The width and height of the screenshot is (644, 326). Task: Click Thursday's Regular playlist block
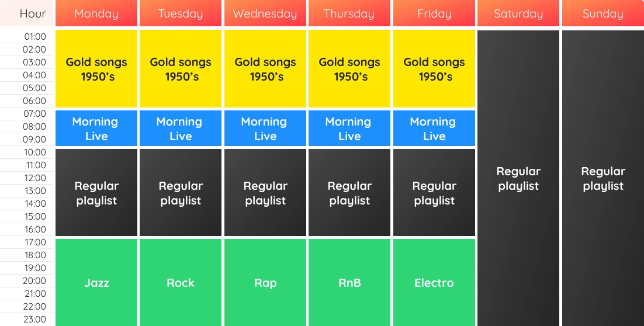click(x=349, y=193)
